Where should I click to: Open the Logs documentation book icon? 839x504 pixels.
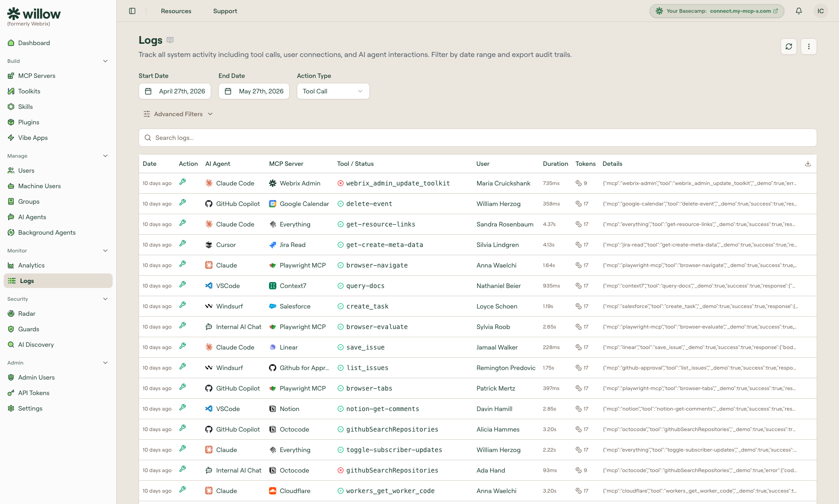[170, 40]
